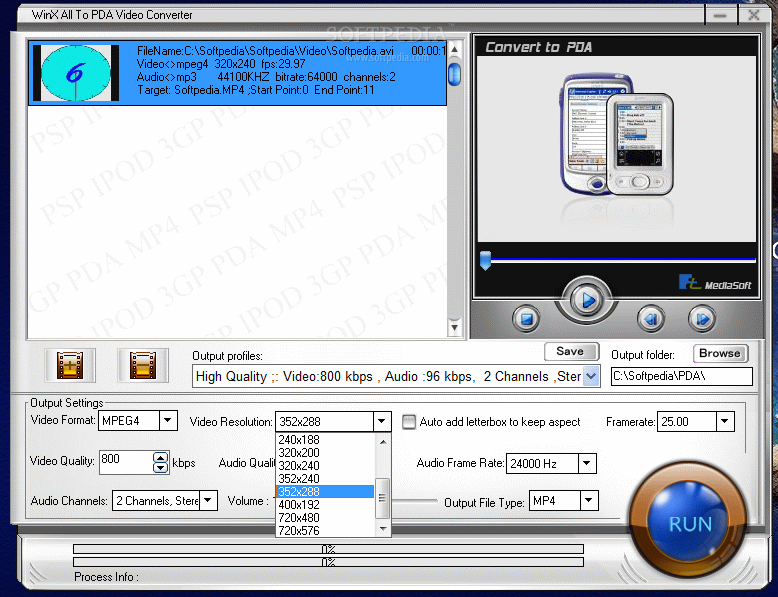Viewport: 778px width, 597px height.
Task: Choose 320x200 resolution from the list
Action: [325, 453]
